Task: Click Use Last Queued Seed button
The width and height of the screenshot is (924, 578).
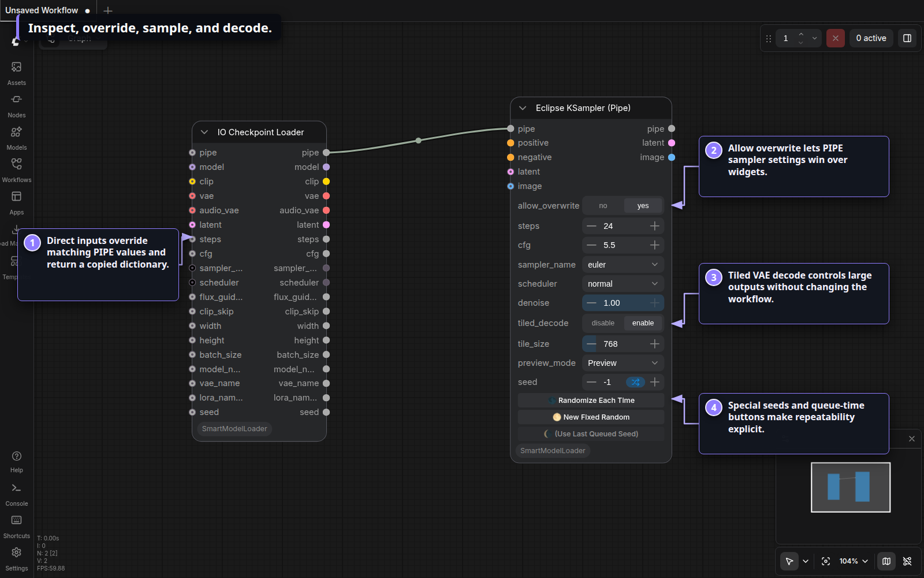Action: (x=591, y=434)
